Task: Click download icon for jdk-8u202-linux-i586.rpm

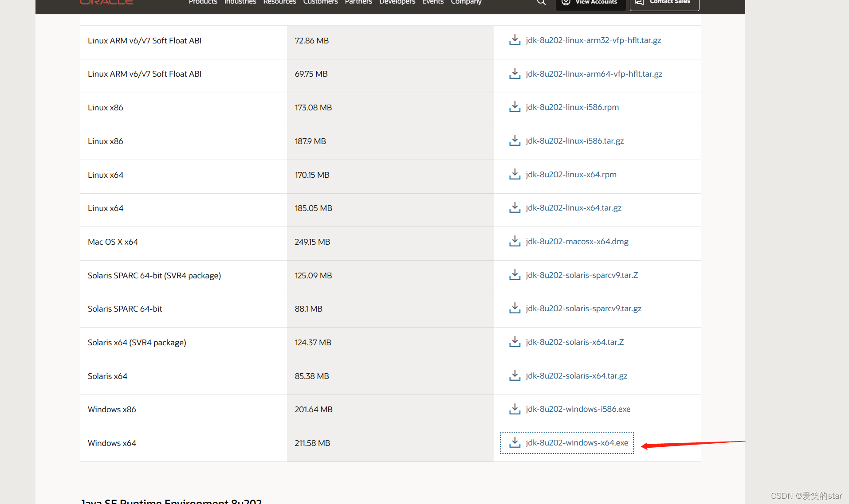Action: [x=515, y=107]
